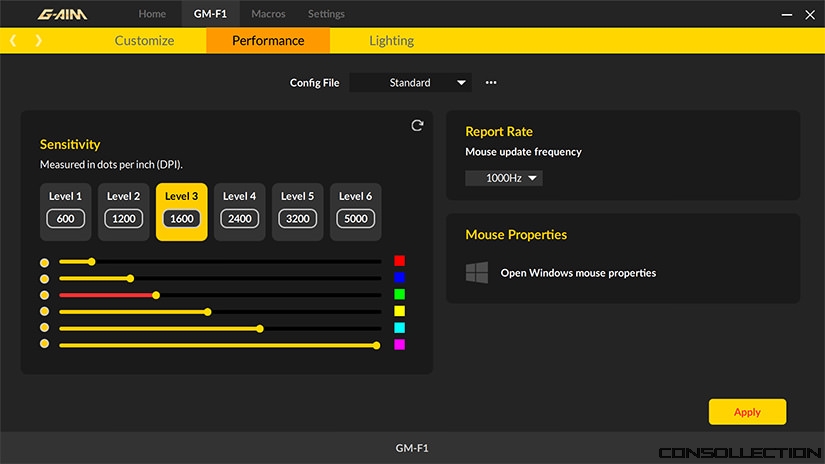This screenshot has height=464, width=825.
Task: Toggle the second DPI level dot
Action: click(x=45, y=279)
